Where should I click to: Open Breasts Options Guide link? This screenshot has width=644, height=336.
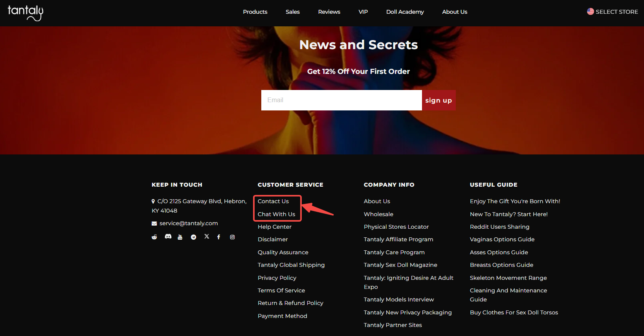(x=502, y=265)
